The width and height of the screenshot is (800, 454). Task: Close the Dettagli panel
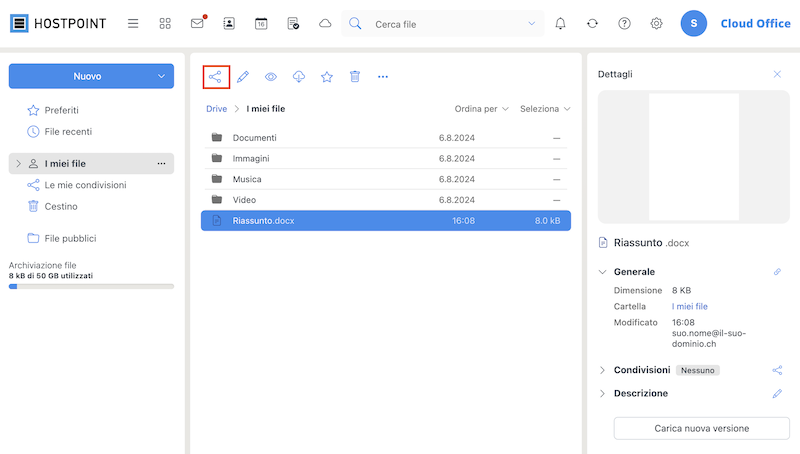point(777,74)
